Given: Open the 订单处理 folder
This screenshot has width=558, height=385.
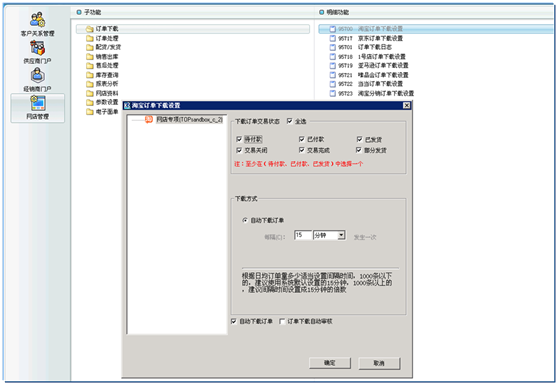Looking at the screenshot, I should 102,38.
